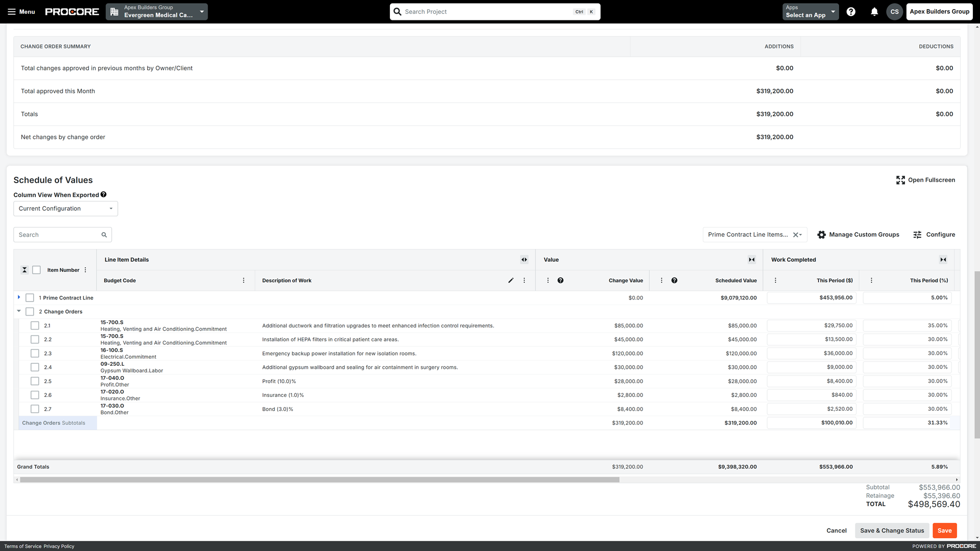
Task: Click the search magnifier in Schedule of Values
Action: coord(104,234)
